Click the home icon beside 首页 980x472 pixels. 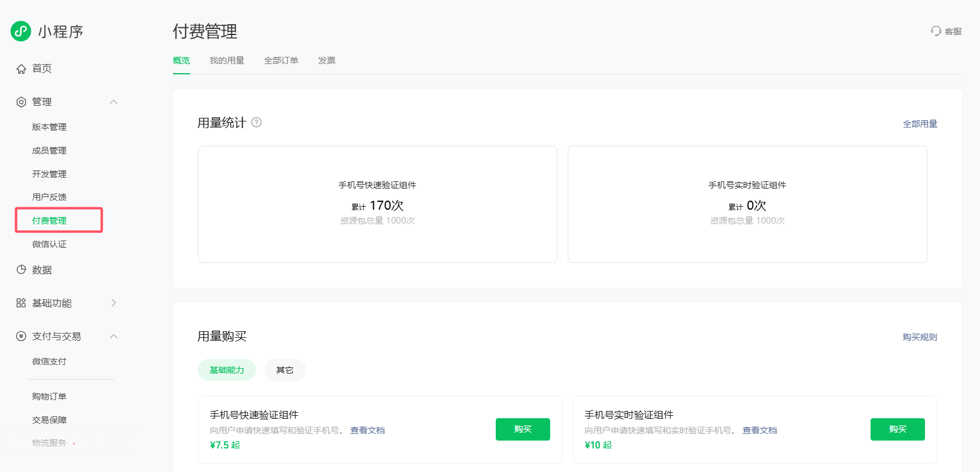tap(21, 69)
